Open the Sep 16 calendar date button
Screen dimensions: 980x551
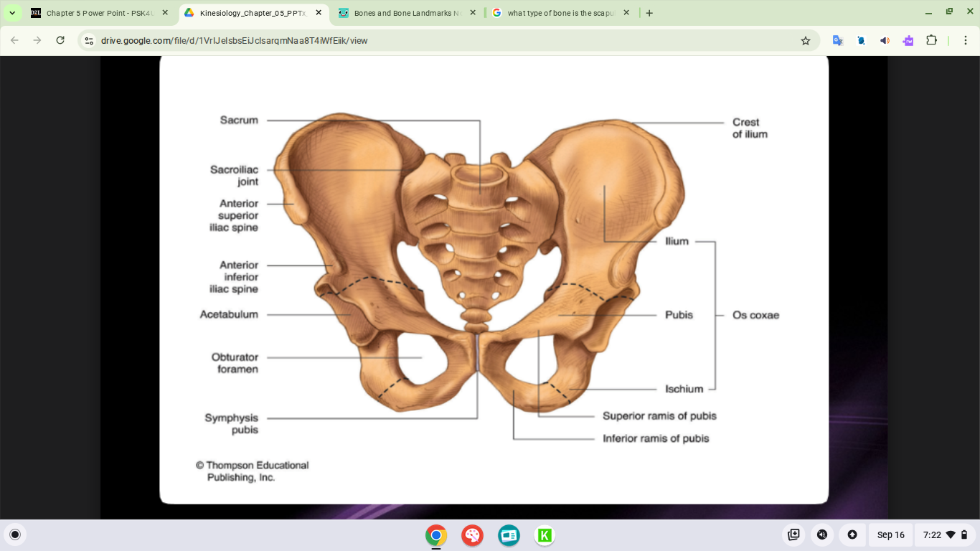(x=890, y=535)
